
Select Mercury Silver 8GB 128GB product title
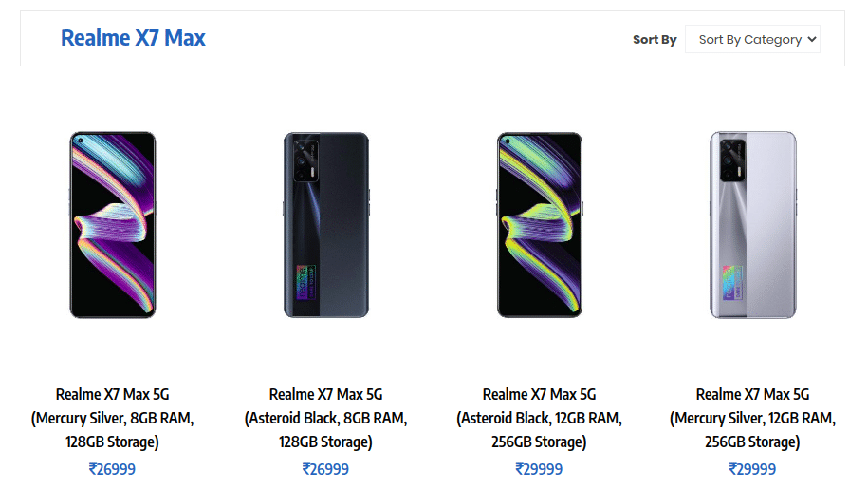pyautogui.click(x=112, y=418)
